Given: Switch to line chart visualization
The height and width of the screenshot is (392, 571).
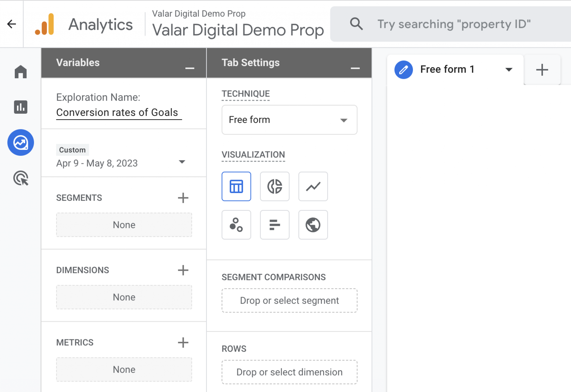Looking at the screenshot, I should [x=313, y=186].
